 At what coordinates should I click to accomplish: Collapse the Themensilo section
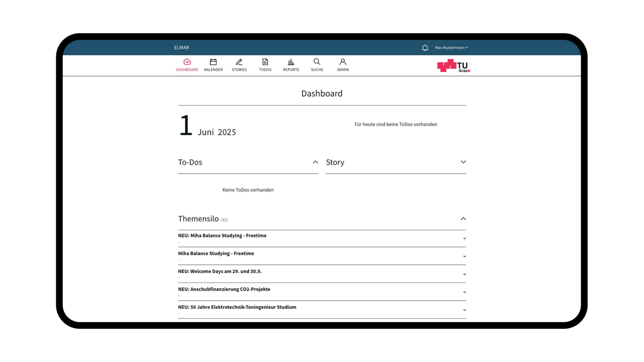tap(463, 219)
